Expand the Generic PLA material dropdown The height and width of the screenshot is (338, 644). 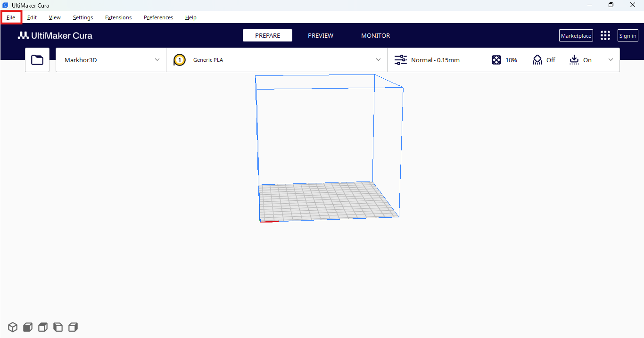[277, 60]
